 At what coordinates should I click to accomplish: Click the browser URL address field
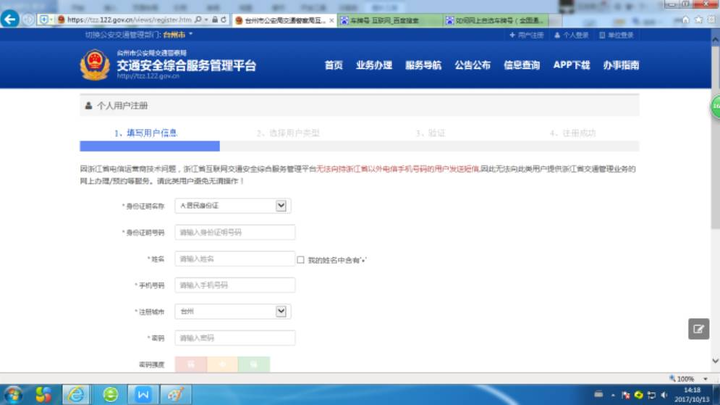129,20
